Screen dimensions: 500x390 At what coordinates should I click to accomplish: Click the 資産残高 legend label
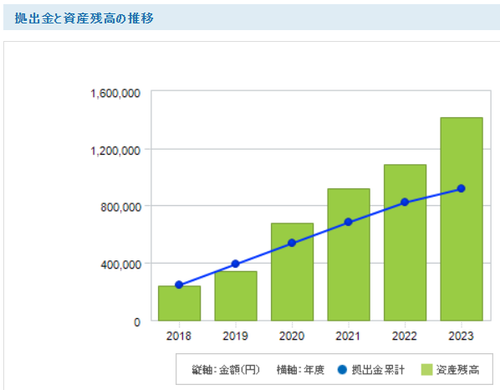(x=458, y=370)
